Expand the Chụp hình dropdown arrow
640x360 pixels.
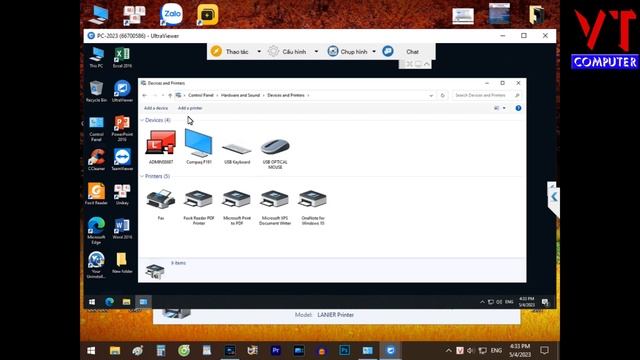point(374,51)
